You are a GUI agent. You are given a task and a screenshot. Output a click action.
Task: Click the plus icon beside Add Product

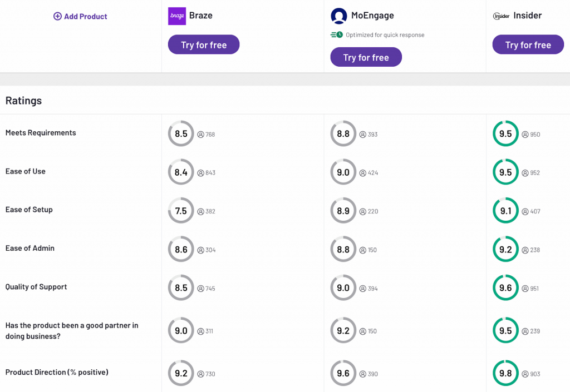click(x=57, y=17)
